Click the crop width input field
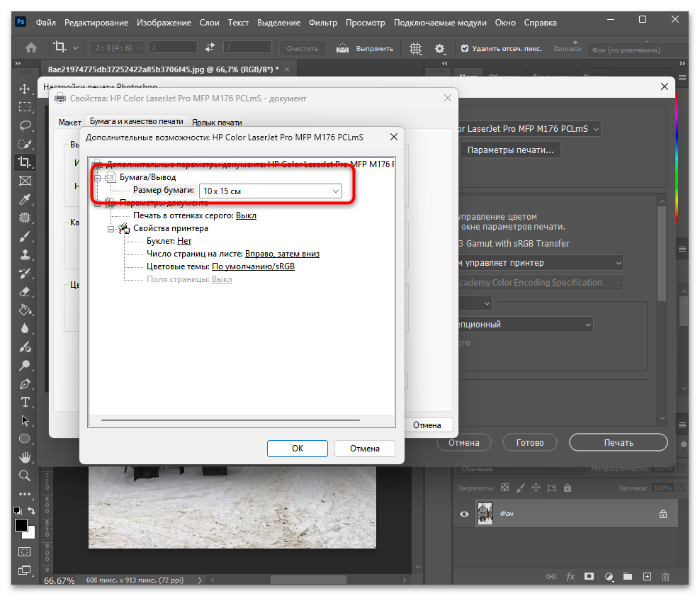The height and width of the screenshot is (596, 700). tap(173, 47)
